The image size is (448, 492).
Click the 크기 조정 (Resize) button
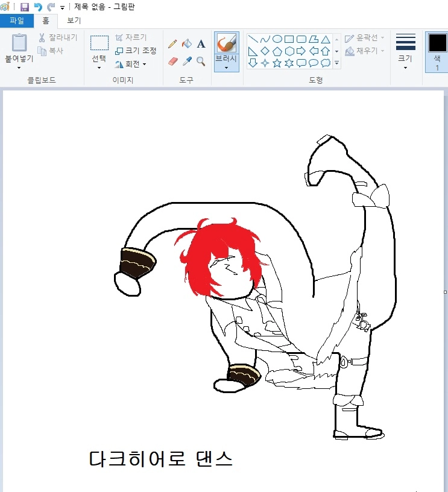point(136,51)
